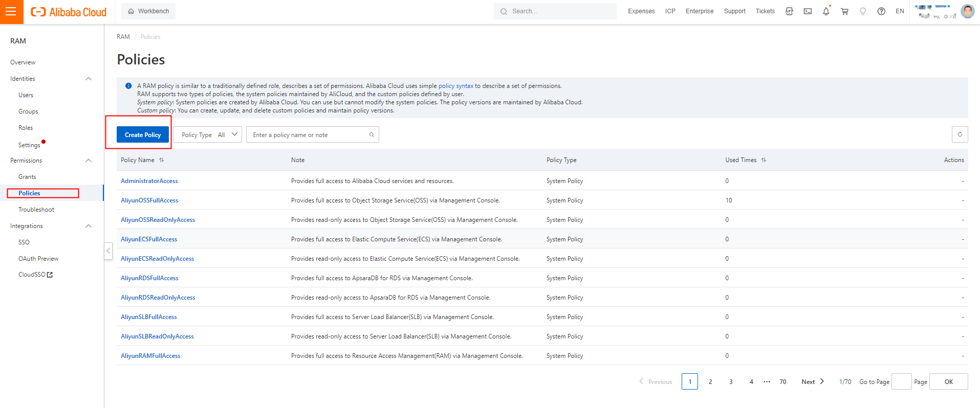Open the Tickets menu
Viewport: 980px width, 408px height.
[x=765, y=11]
